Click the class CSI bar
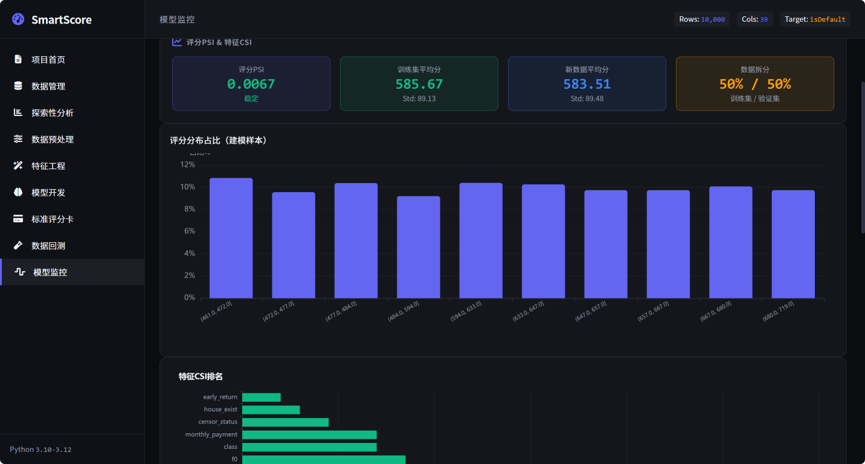Viewport: 865px width, 464px height. coord(309,447)
